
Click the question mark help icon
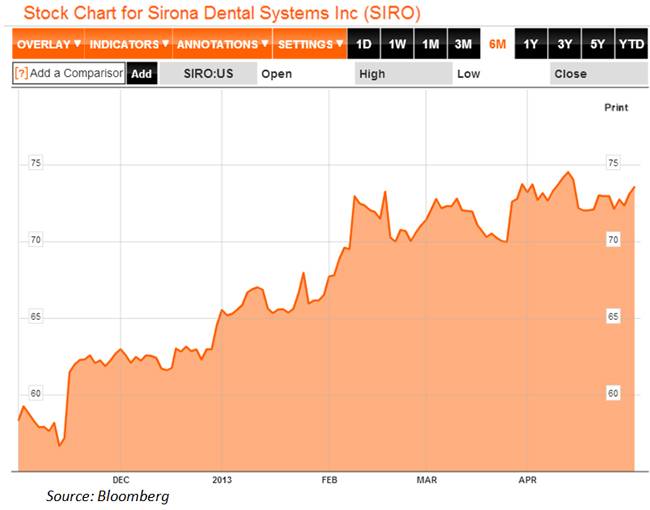pyautogui.click(x=21, y=73)
